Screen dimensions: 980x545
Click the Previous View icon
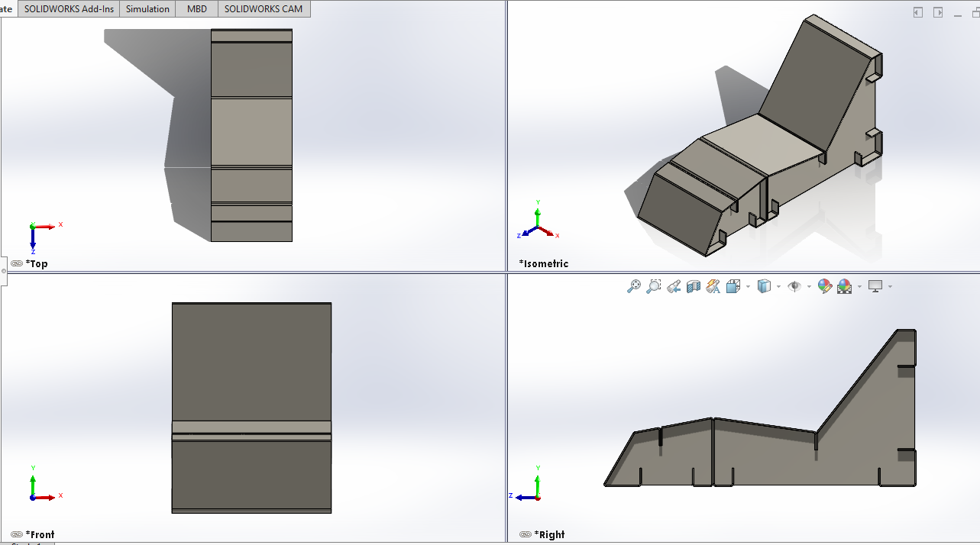point(674,286)
